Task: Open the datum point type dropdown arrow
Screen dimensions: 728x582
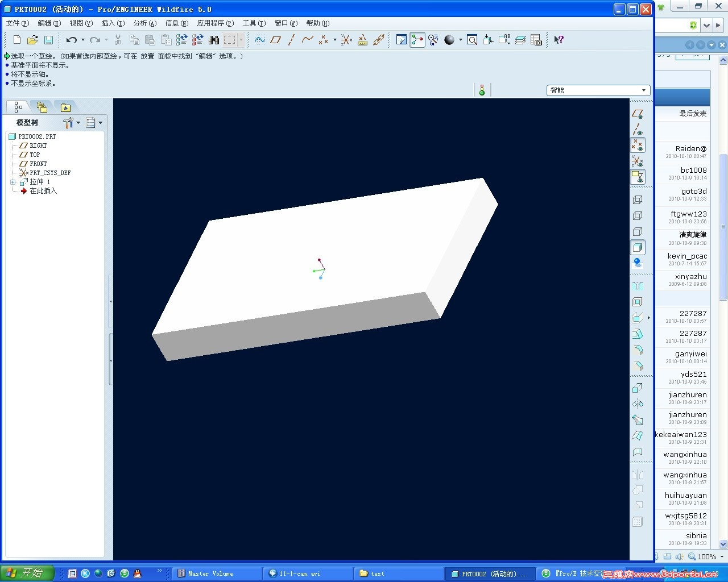Action: (334, 40)
